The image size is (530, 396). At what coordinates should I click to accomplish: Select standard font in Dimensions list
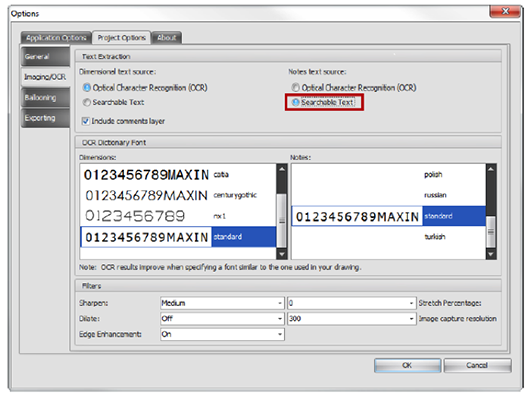point(178,237)
